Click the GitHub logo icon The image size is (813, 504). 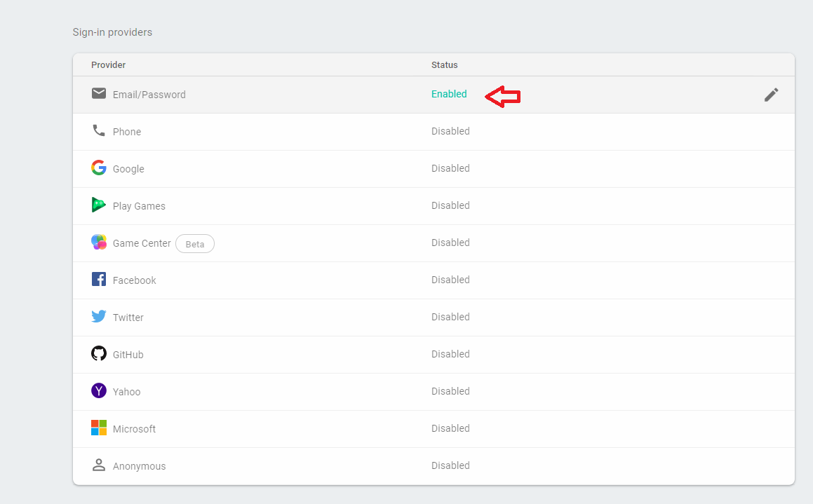[99, 353]
